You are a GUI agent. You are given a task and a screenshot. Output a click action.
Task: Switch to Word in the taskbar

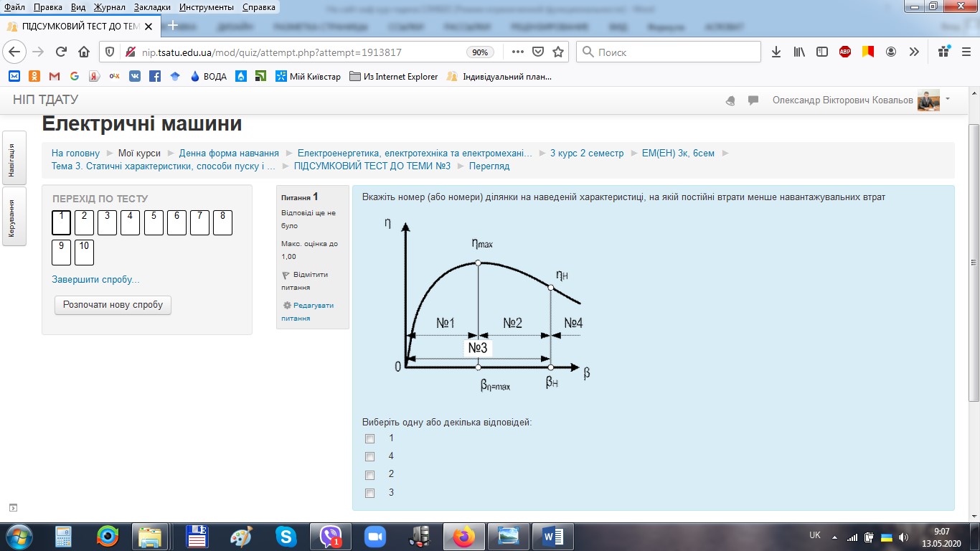coord(552,536)
